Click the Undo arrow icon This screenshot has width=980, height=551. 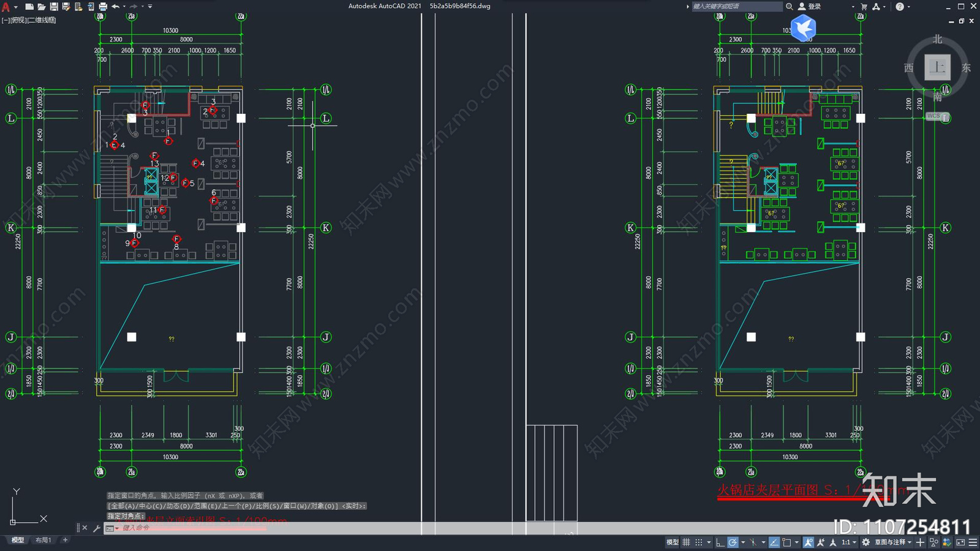[115, 7]
